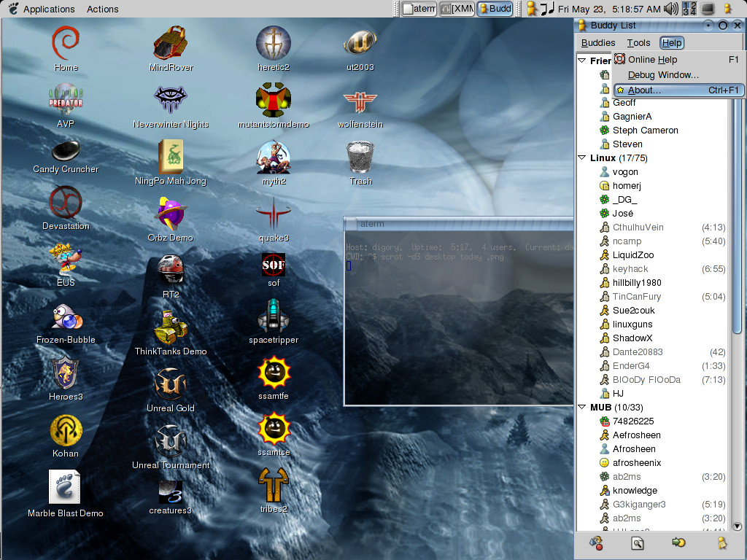The width and height of the screenshot is (747, 560).
Task: Select the heretic2 game icon
Action: click(x=274, y=43)
